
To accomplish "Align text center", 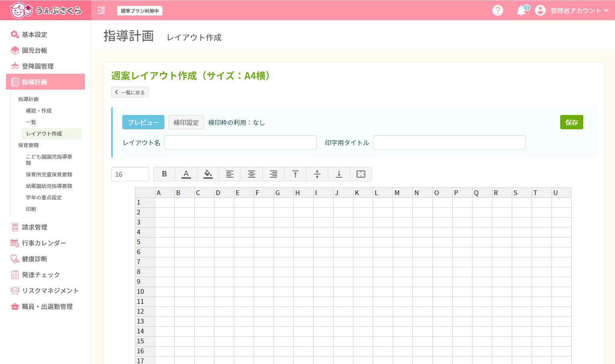I will pyautogui.click(x=252, y=174).
